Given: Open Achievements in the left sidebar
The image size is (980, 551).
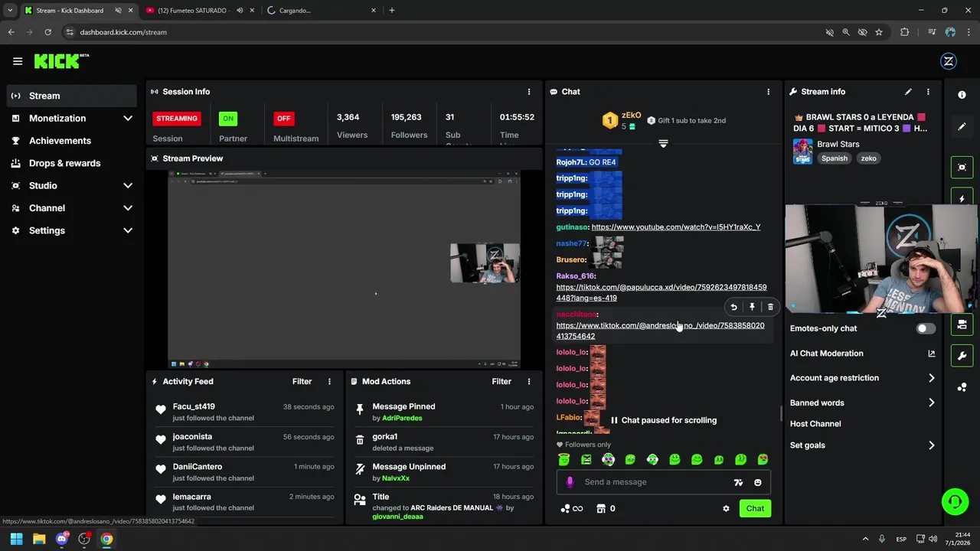Looking at the screenshot, I should click(72, 141).
